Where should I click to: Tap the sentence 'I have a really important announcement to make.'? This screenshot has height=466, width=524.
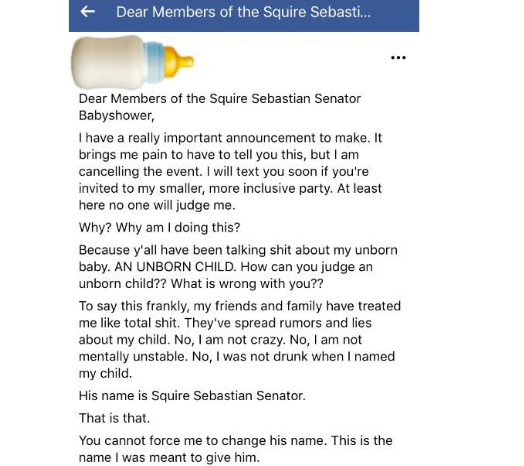[x=225, y=138]
